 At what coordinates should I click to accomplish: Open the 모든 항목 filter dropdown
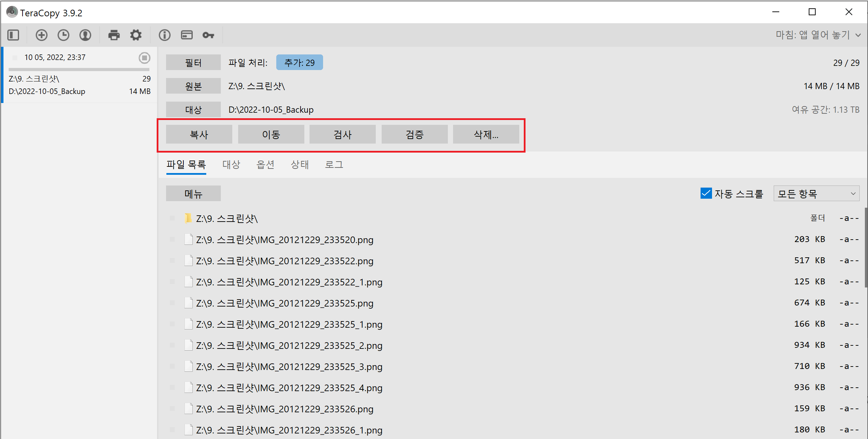point(816,193)
